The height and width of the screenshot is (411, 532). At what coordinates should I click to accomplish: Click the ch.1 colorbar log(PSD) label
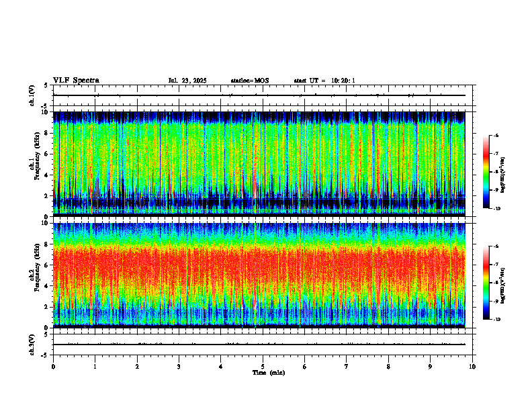coord(503,175)
